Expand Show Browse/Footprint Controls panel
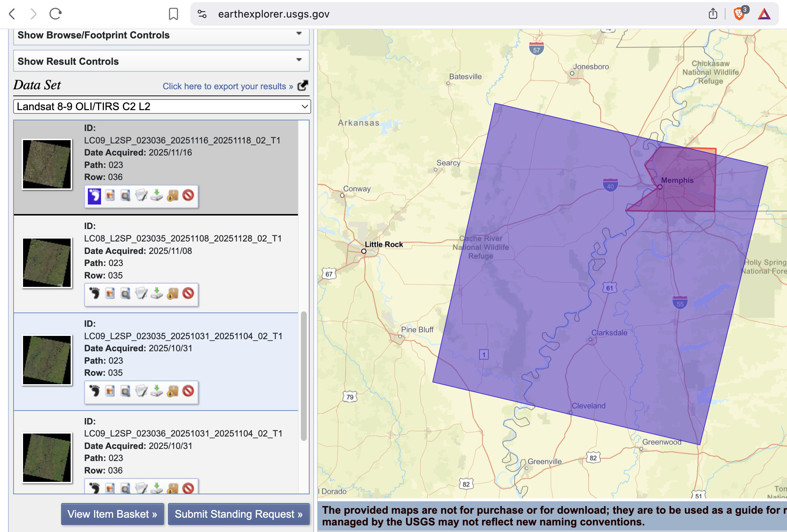 pyautogui.click(x=161, y=35)
